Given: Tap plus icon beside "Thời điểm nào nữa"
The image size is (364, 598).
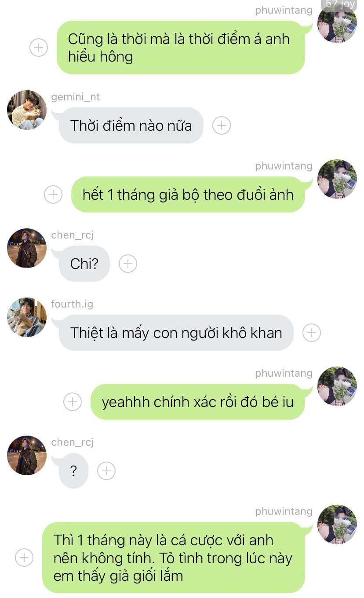Looking at the screenshot, I should 222,126.
